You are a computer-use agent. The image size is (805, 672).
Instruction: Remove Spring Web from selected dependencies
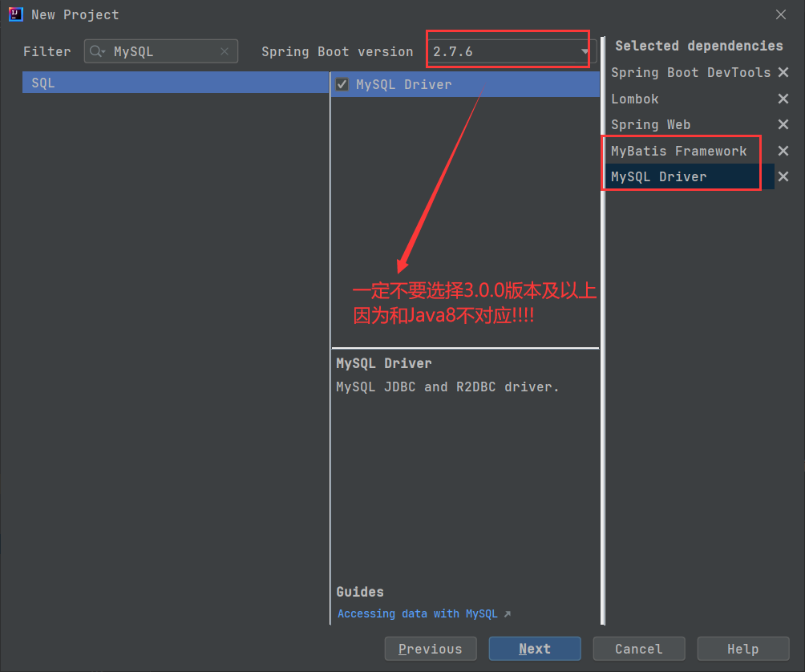783,124
